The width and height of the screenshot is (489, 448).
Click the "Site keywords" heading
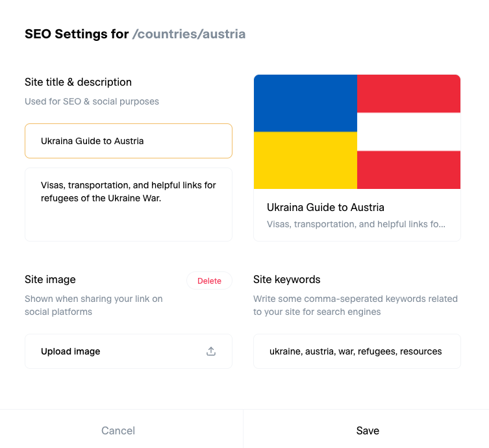[x=286, y=279]
